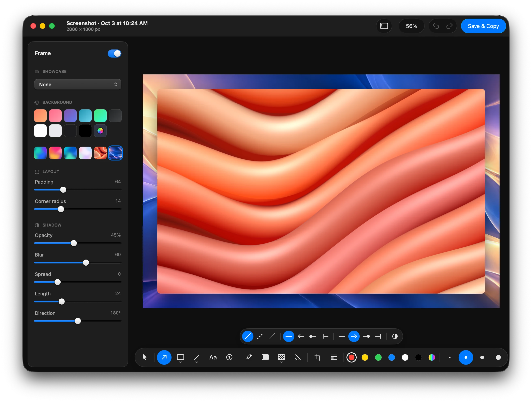Screen dimensions: 532x402
Task: Pick the pixelate blur tool
Action: (x=281, y=357)
